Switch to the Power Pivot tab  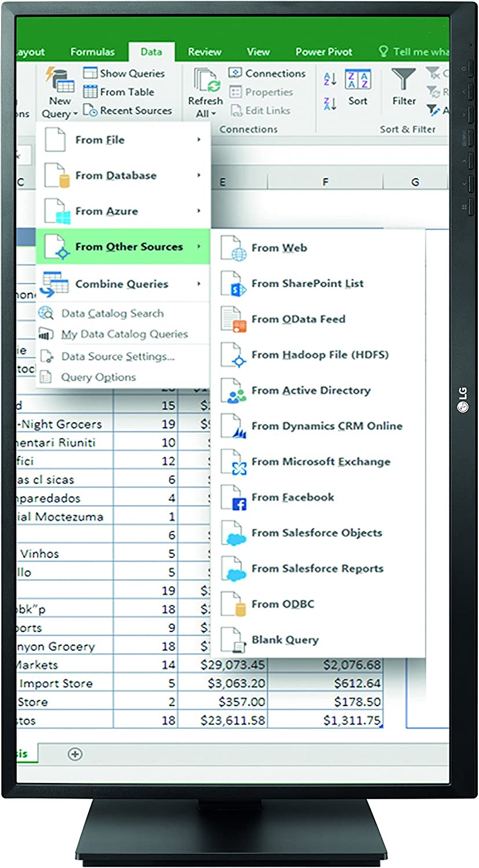point(324,52)
